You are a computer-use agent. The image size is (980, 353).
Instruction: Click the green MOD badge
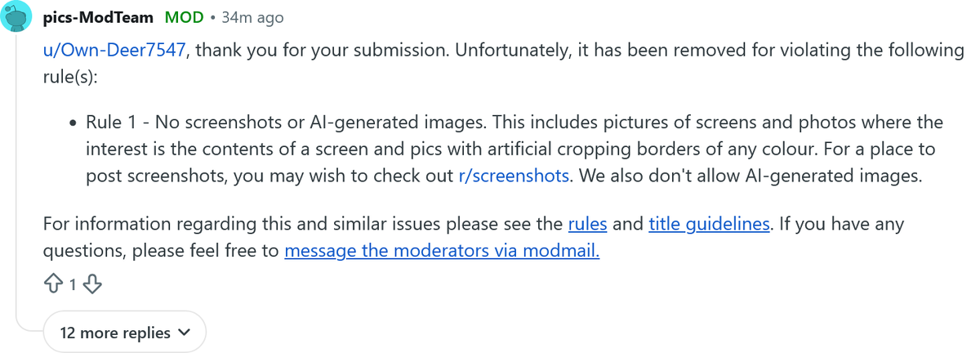pyautogui.click(x=184, y=17)
